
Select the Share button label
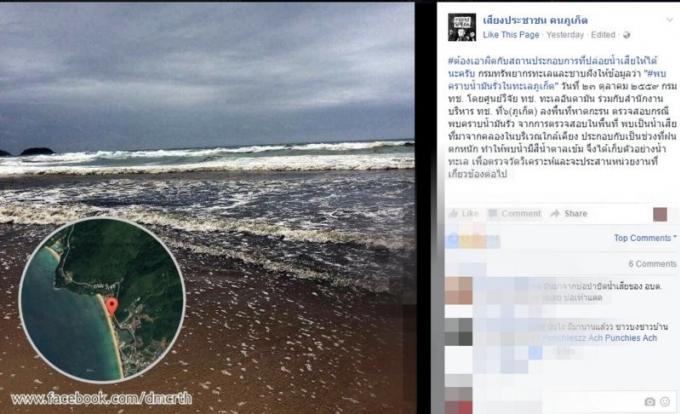576,213
